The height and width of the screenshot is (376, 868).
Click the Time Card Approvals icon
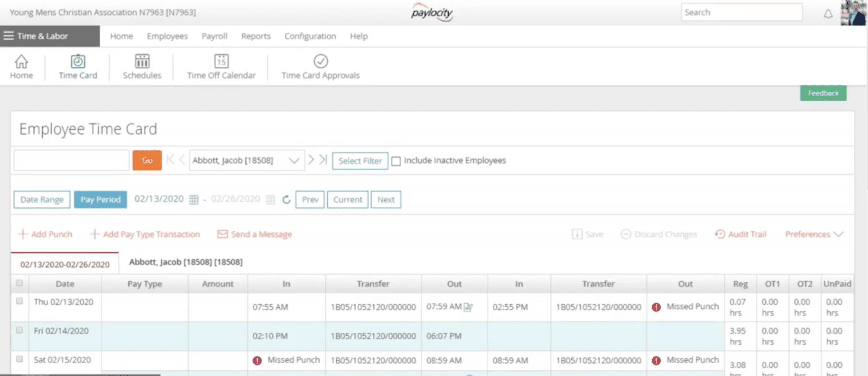coord(320,66)
